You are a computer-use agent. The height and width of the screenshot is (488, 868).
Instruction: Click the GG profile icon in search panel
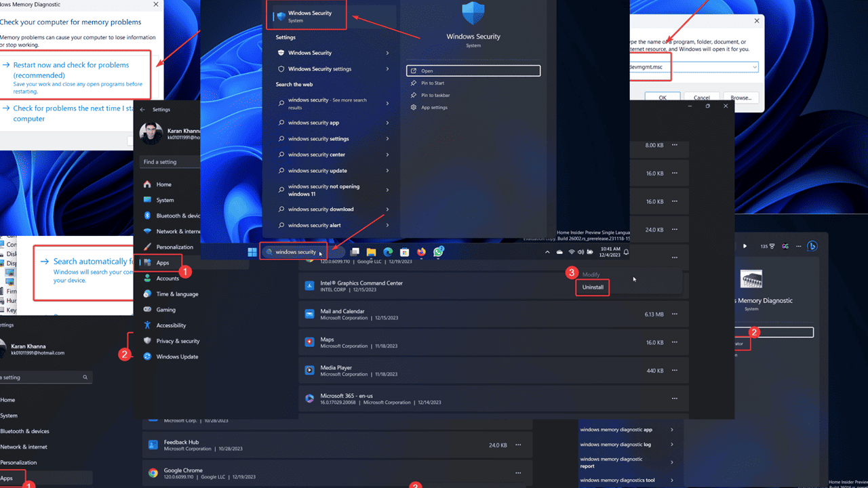(x=785, y=246)
